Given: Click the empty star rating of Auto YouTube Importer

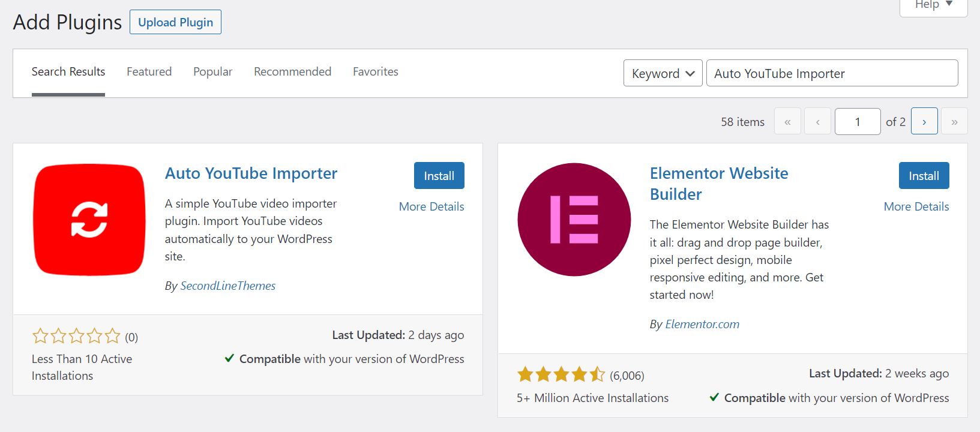Looking at the screenshot, I should click(76, 336).
